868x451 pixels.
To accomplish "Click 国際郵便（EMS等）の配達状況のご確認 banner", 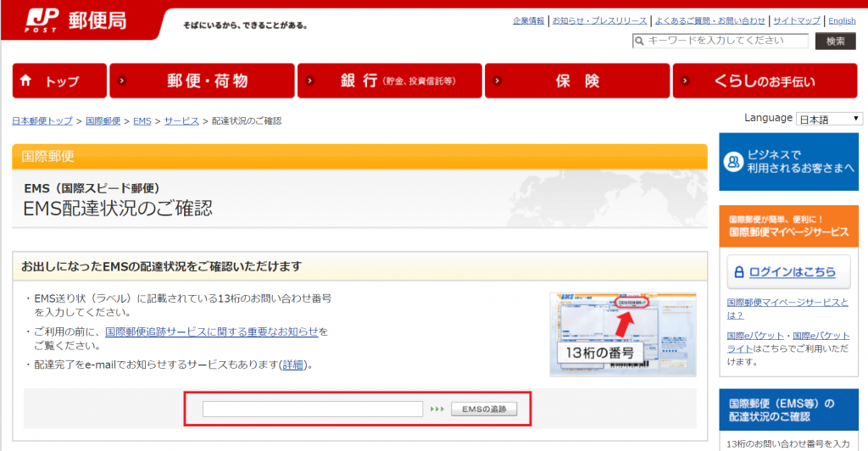I will tap(789, 409).
